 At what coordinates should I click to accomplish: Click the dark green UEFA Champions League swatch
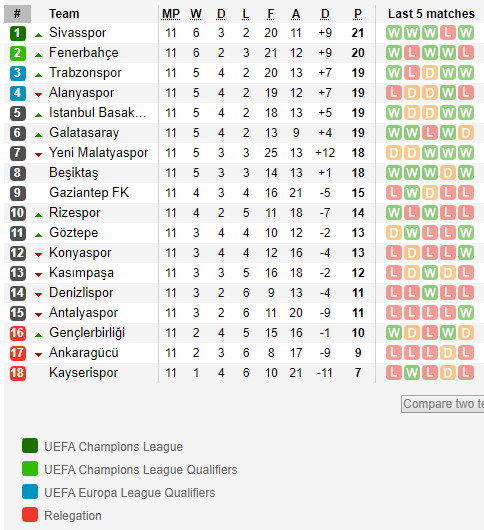pyautogui.click(x=30, y=446)
